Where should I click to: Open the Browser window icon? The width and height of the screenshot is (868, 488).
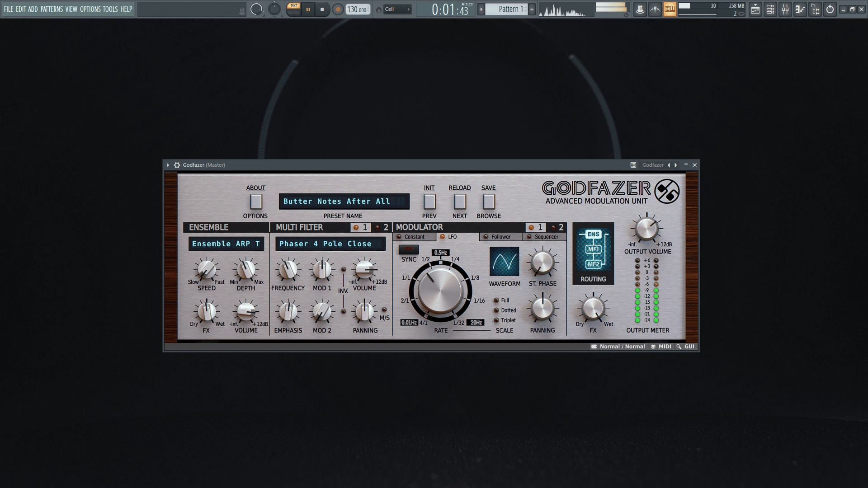(815, 9)
